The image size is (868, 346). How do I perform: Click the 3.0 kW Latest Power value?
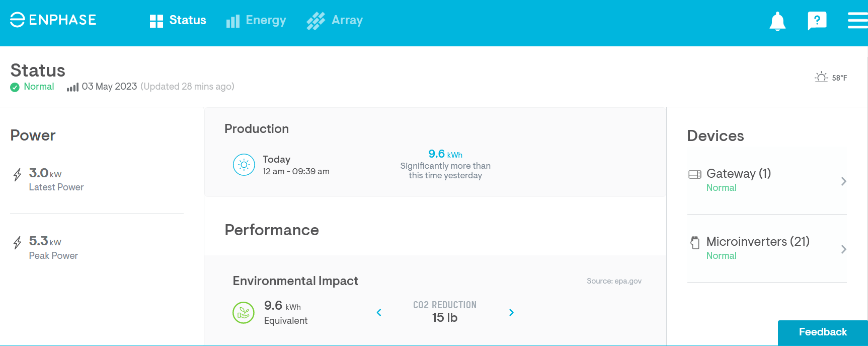point(45,173)
